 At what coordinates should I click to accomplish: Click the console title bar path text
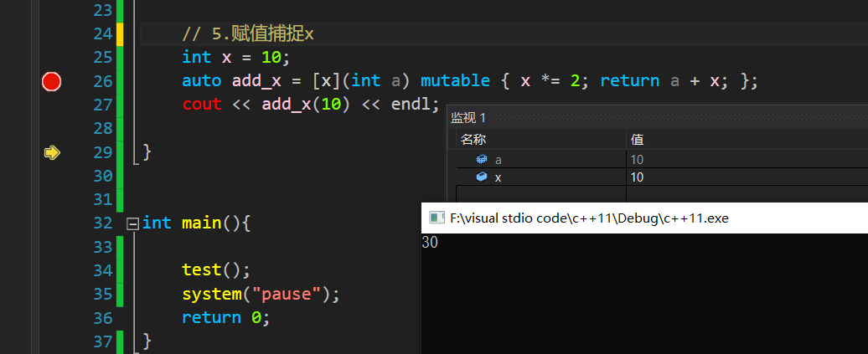click(589, 218)
